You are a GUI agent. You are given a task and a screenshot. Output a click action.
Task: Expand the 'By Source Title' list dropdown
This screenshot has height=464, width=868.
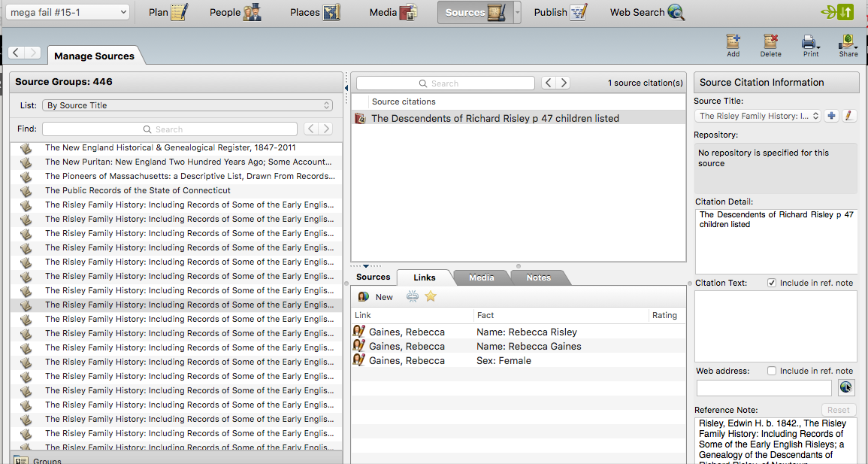(187, 105)
